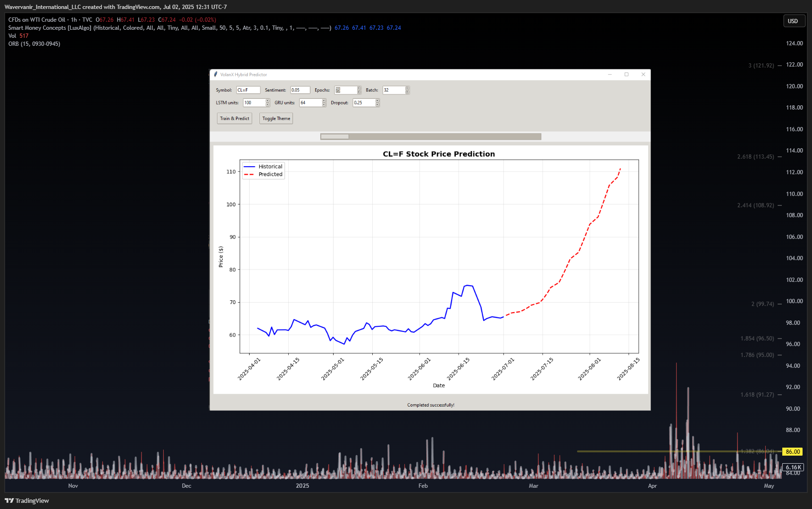Decrease Dropout with its down arrow
The height and width of the screenshot is (509, 812).
377,105
